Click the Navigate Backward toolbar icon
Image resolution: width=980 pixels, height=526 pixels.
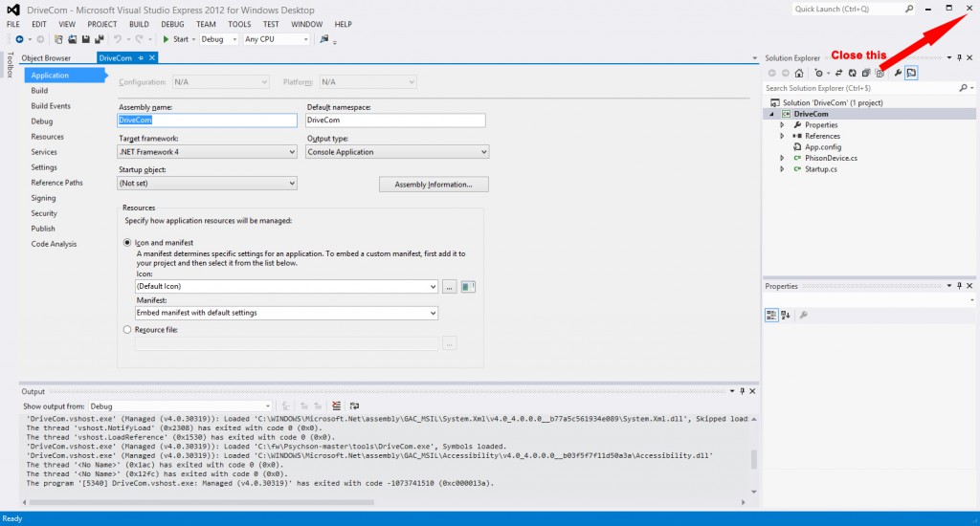[19, 39]
